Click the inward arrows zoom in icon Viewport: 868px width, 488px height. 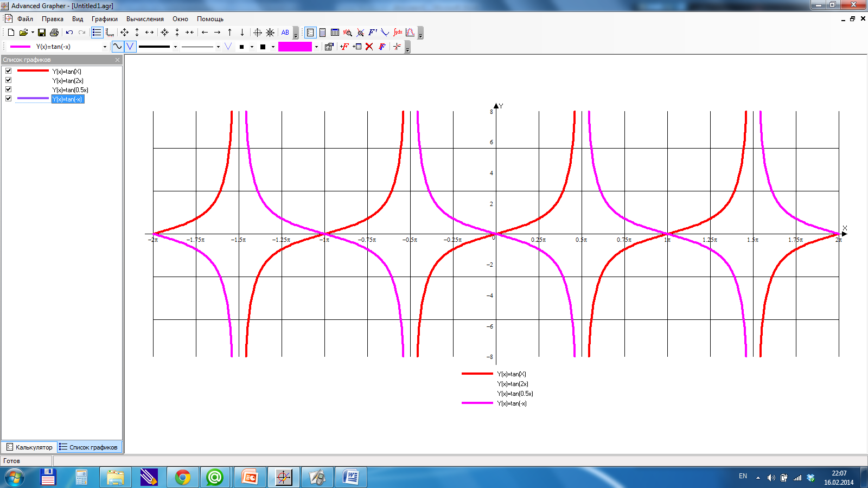pos(165,33)
